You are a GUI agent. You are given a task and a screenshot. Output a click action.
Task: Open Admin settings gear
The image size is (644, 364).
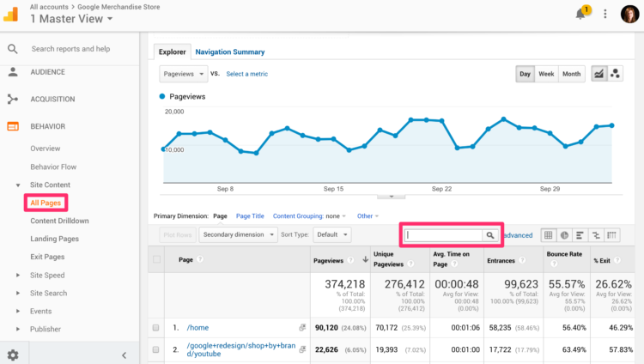pyautogui.click(x=13, y=355)
